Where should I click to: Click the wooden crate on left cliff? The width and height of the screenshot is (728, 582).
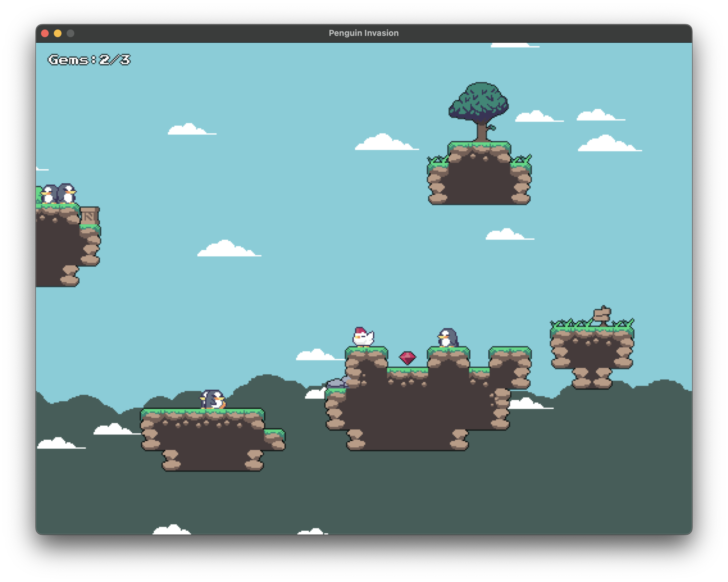coord(89,216)
